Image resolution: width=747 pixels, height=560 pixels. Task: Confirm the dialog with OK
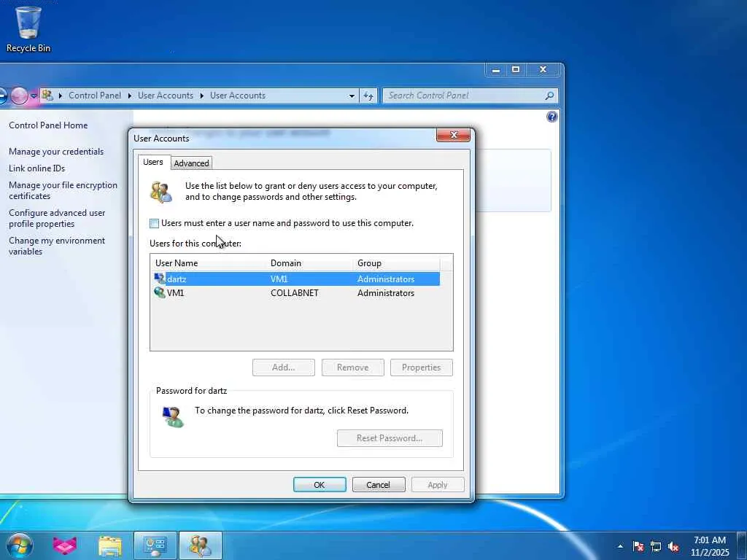pos(320,485)
